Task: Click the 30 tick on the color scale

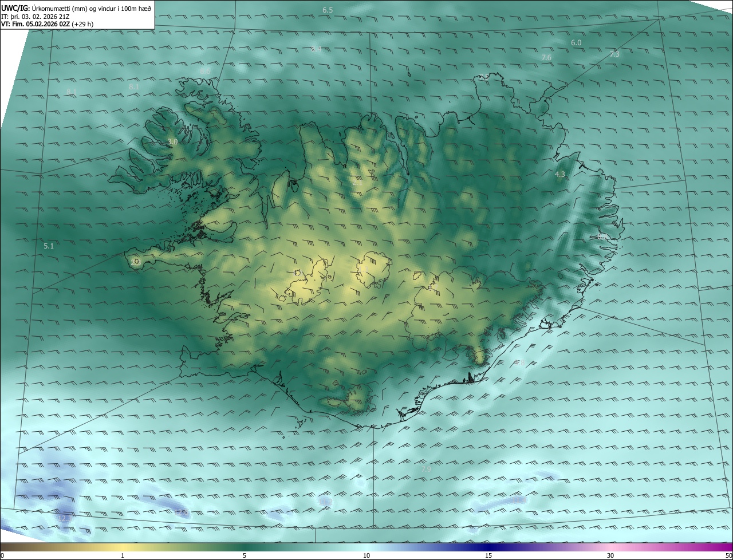Action: coord(610,555)
